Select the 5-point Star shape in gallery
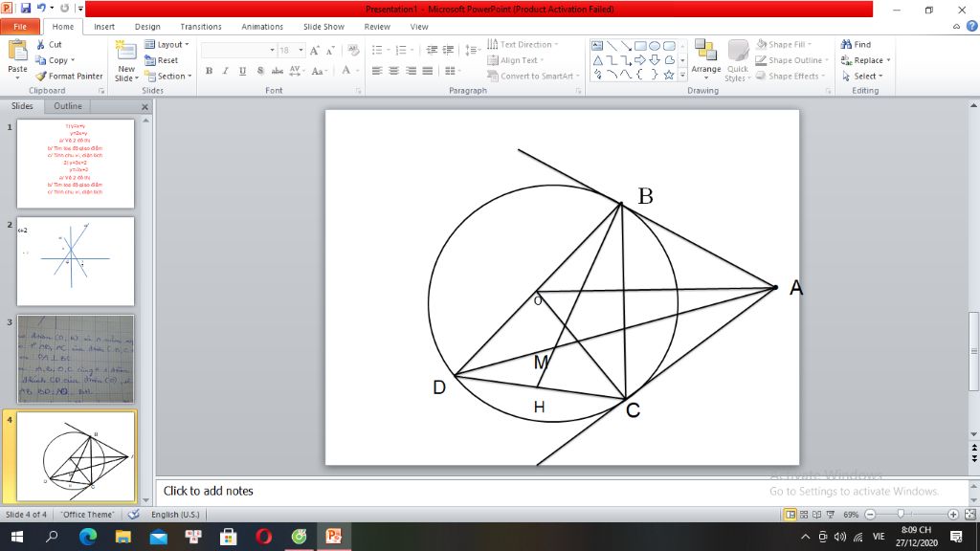This screenshot has height=551, width=980. tap(669, 75)
